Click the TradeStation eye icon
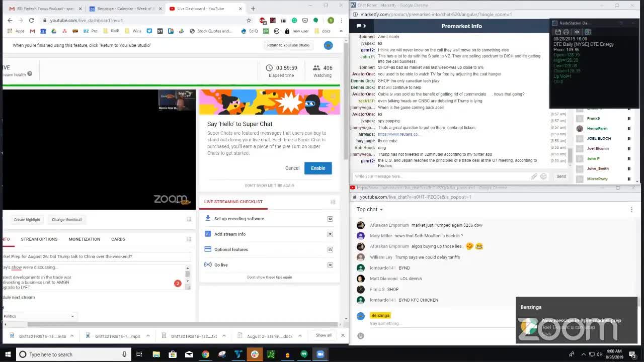Image resolution: width=644 pixels, height=362 pixels. click(x=577, y=32)
